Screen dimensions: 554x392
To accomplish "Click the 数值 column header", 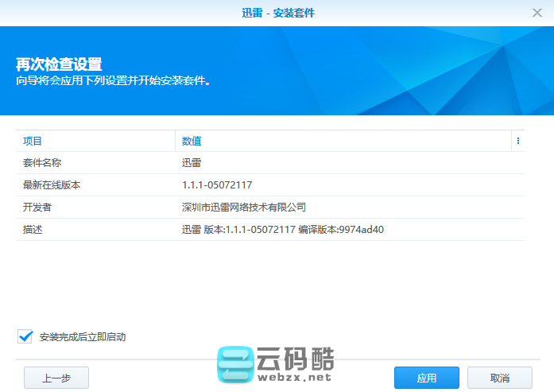I will [x=192, y=141].
